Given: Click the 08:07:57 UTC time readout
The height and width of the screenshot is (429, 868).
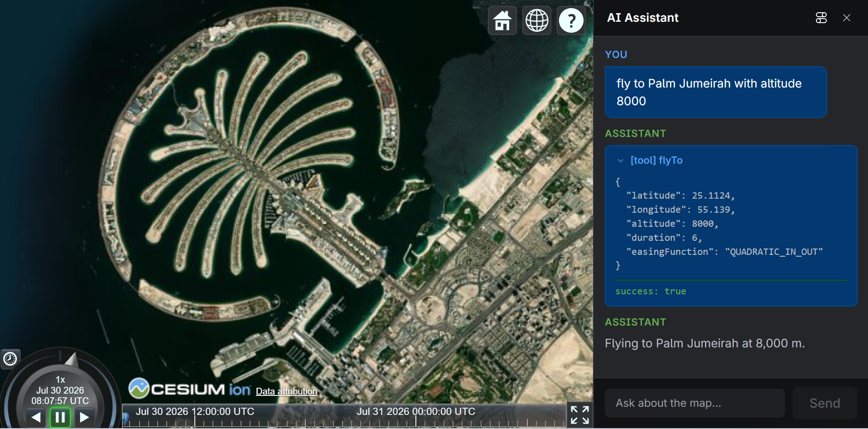Looking at the screenshot, I should (x=60, y=401).
